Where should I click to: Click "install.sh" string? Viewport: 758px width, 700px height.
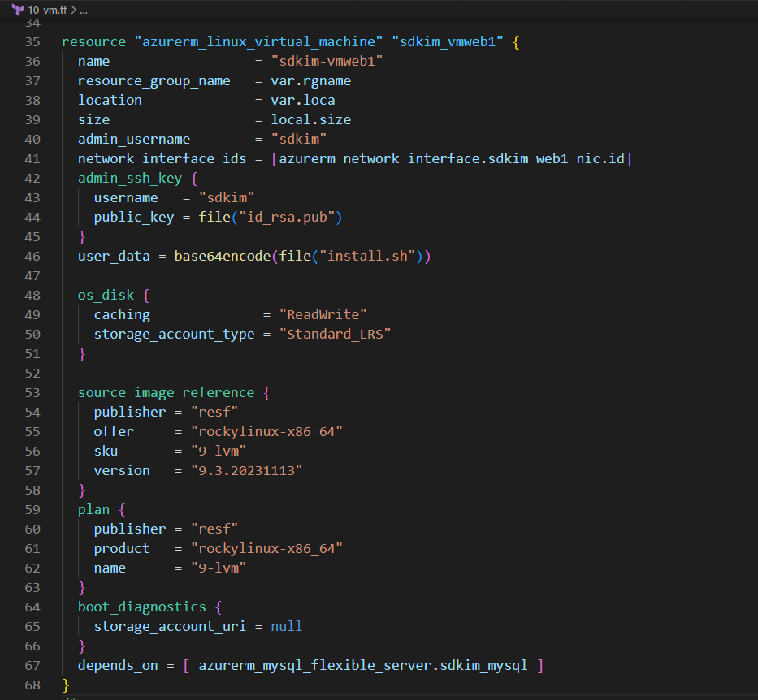(367, 256)
